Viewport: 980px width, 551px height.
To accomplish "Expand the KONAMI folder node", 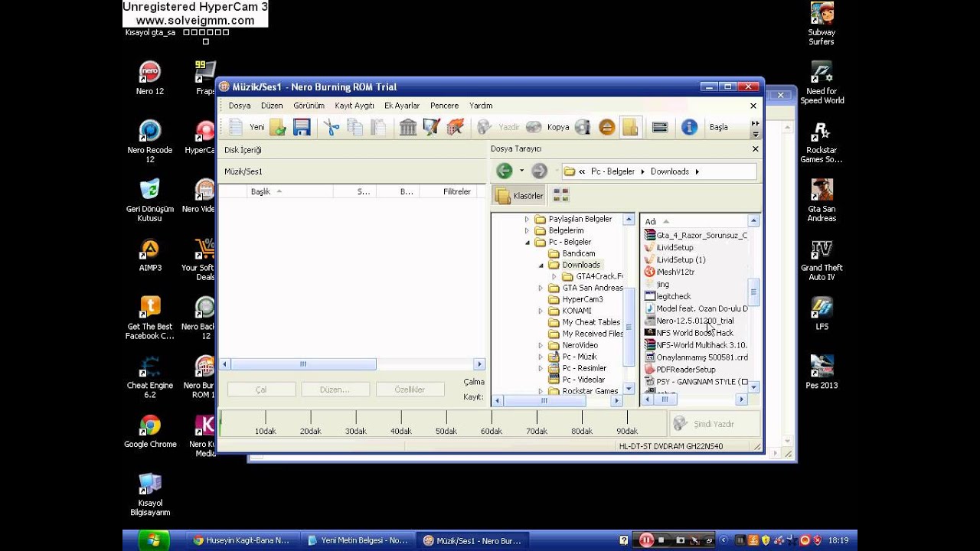I will point(541,311).
